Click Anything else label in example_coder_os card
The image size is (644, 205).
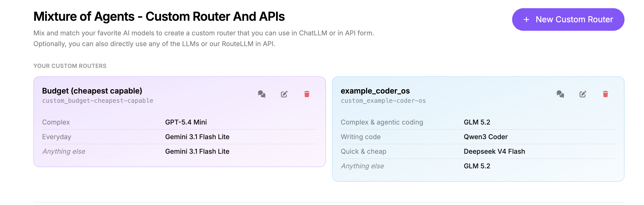(x=362, y=166)
